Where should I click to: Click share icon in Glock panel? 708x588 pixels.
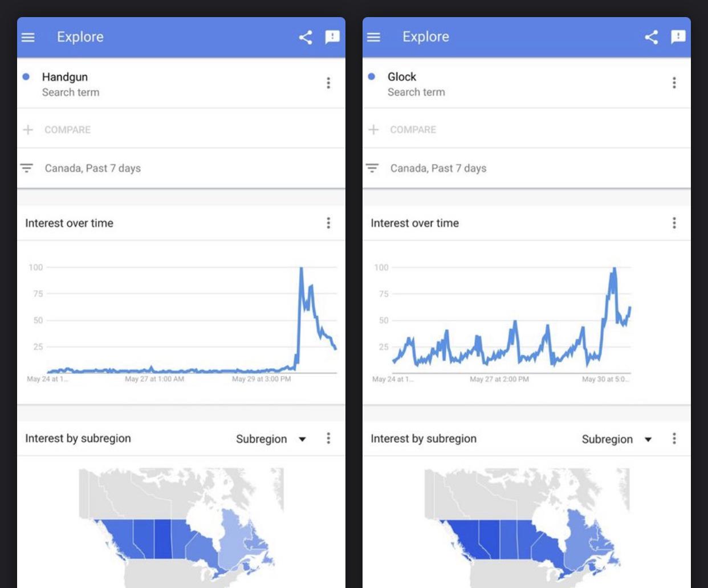pos(651,38)
